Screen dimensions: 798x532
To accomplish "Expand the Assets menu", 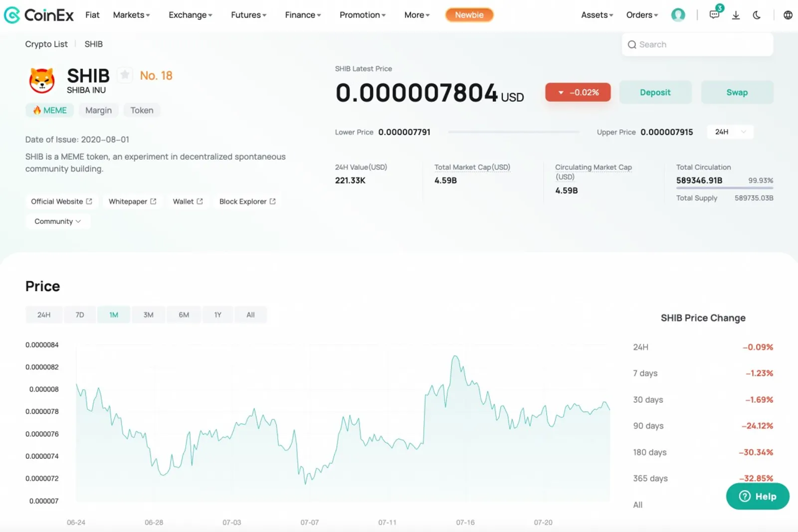I will click(597, 15).
